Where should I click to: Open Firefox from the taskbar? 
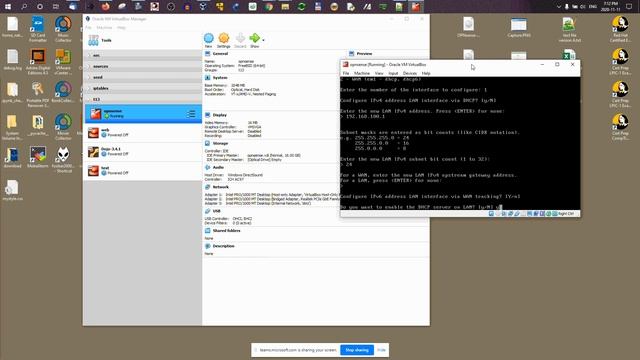(105, 7)
